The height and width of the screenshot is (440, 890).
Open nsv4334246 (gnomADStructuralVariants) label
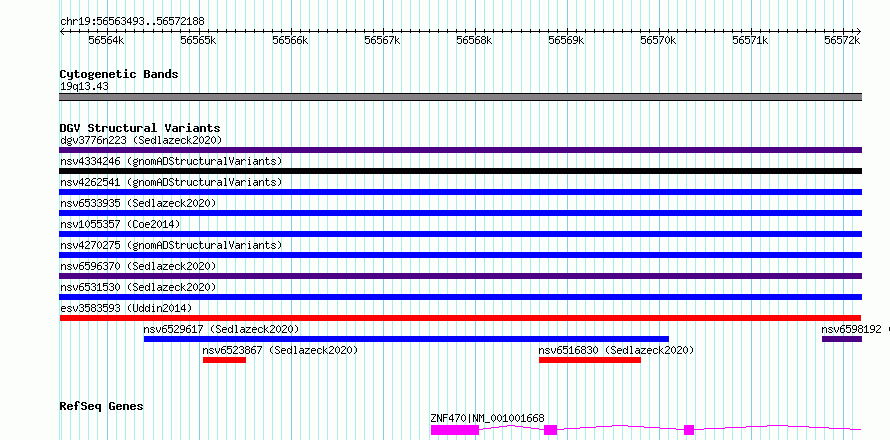(x=171, y=161)
